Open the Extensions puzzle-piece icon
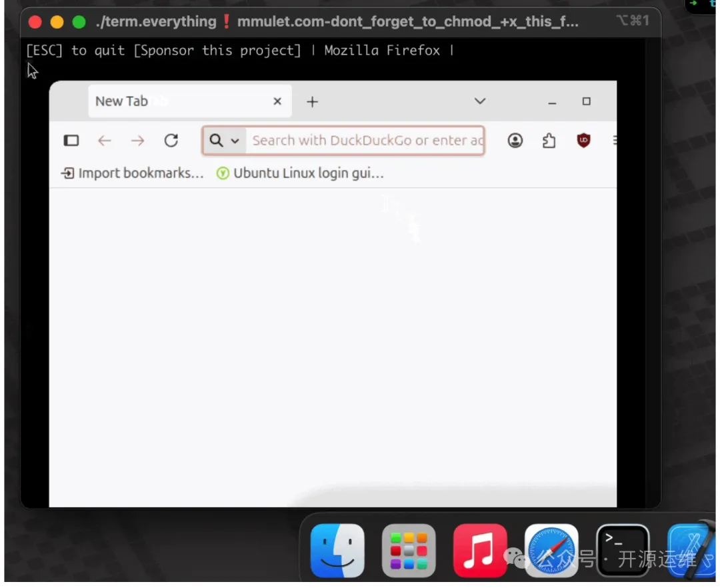 coord(549,141)
